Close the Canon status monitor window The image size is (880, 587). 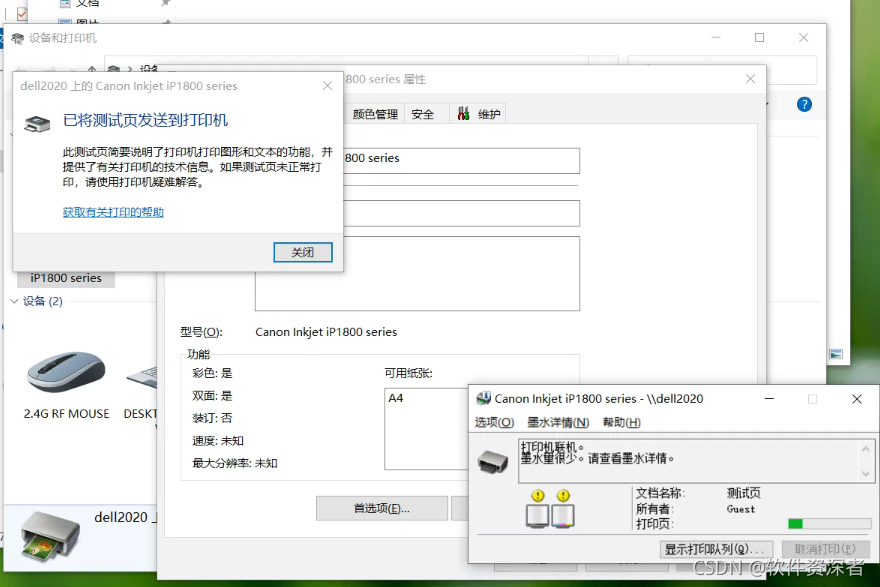(x=856, y=399)
